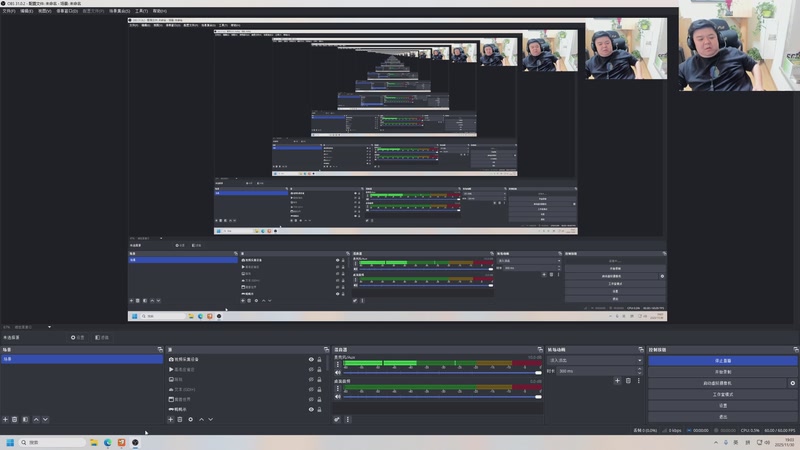Viewport: 800px width, 450px height.
Task: Move source down in the Sources list
Action: coord(211,419)
